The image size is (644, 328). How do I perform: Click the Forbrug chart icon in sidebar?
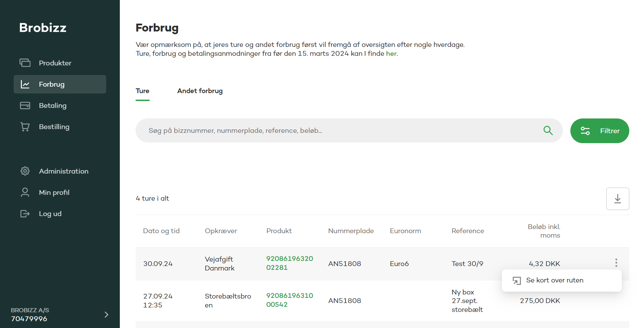(25, 84)
